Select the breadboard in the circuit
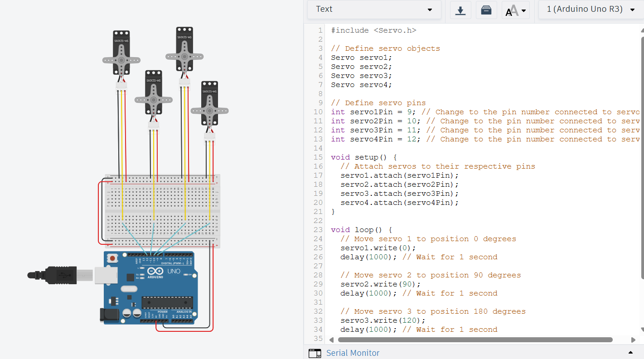The image size is (644, 359). [x=163, y=210]
